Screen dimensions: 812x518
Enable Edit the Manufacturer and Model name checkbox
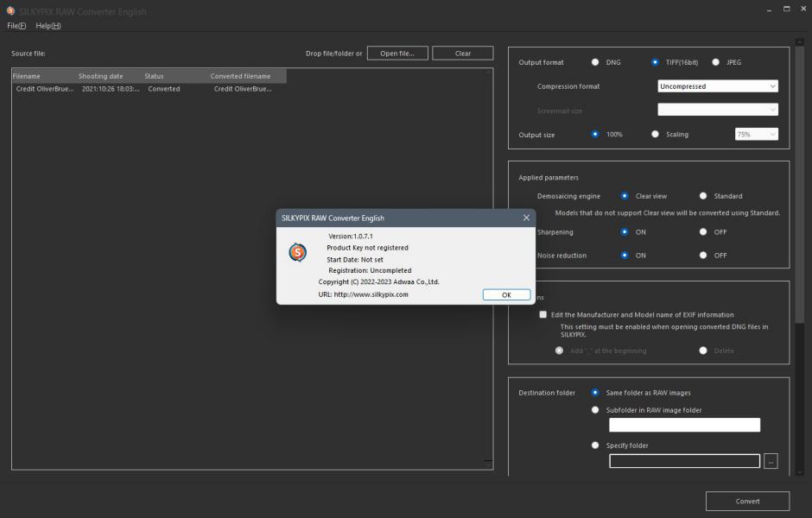pos(542,314)
